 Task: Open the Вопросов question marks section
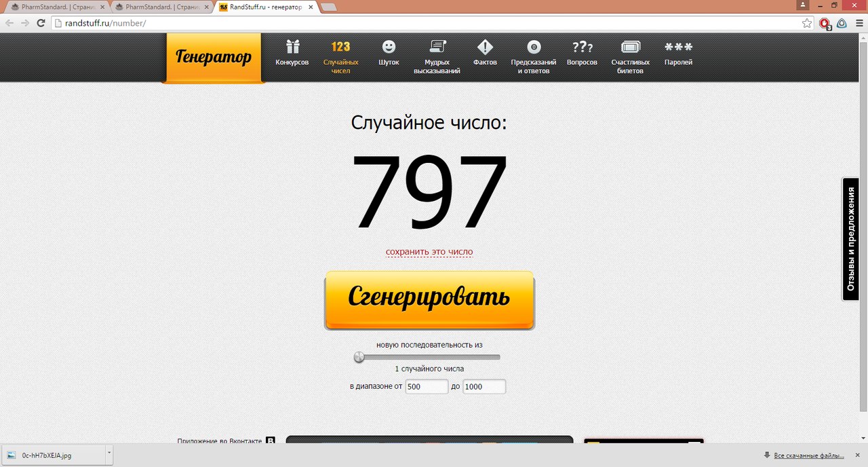click(x=582, y=48)
